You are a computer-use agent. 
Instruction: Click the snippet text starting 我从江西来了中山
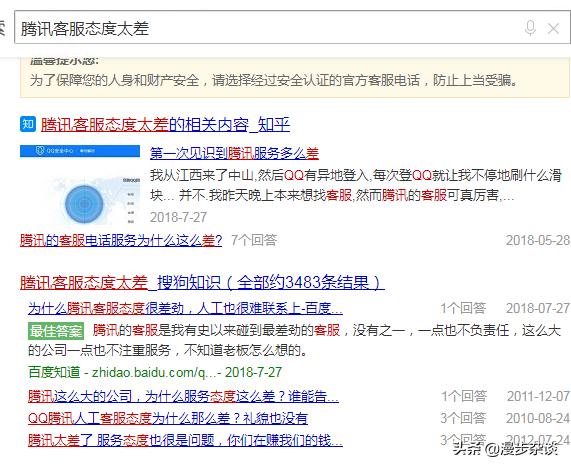click(355, 186)
